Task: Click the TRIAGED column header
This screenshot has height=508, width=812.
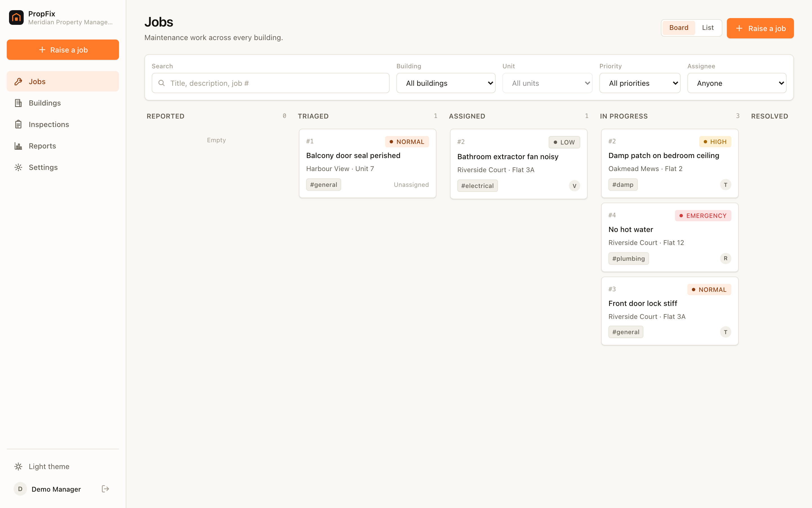Action: click(x=313, y=116)
